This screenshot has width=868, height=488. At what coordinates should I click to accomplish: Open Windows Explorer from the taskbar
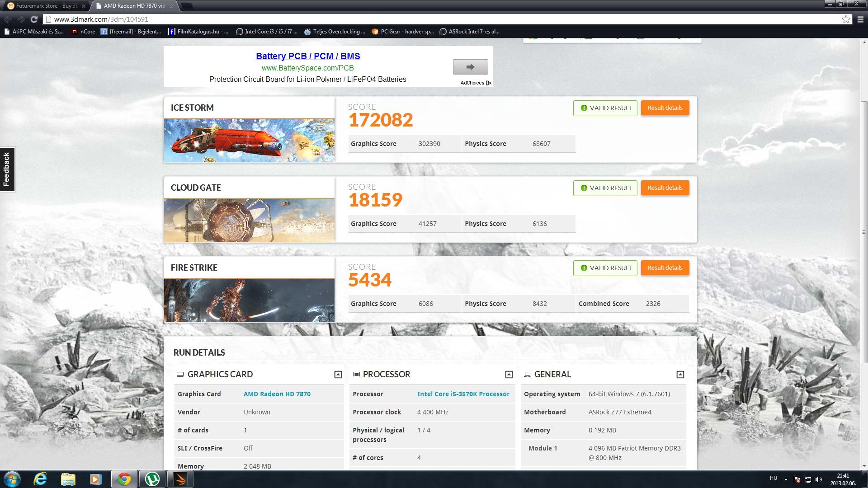[x=68, y=479]
